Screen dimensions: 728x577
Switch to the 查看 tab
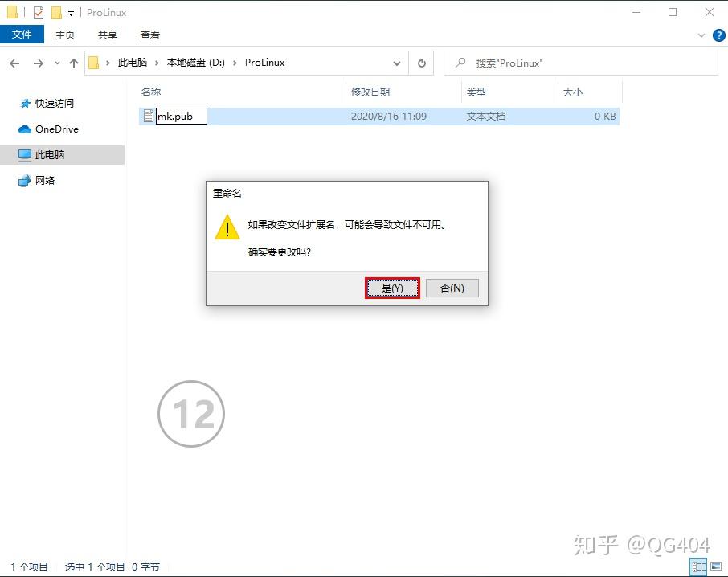pyautogui.click(x=150, y=35)
